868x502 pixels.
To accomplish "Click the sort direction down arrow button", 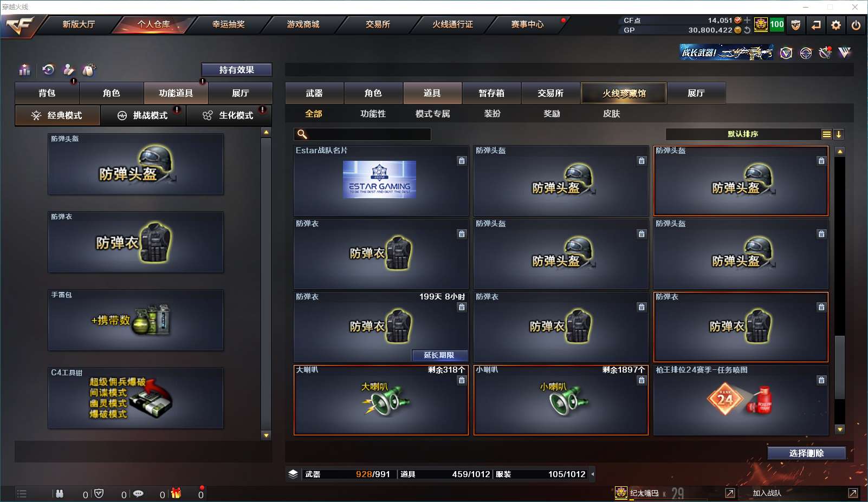I will pos(839,134).
